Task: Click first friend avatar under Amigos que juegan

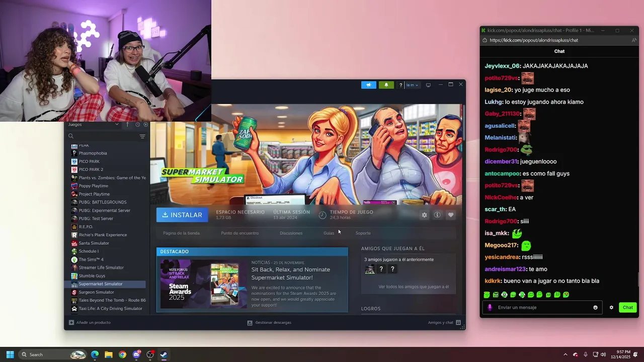Action: tap(370, 269)
